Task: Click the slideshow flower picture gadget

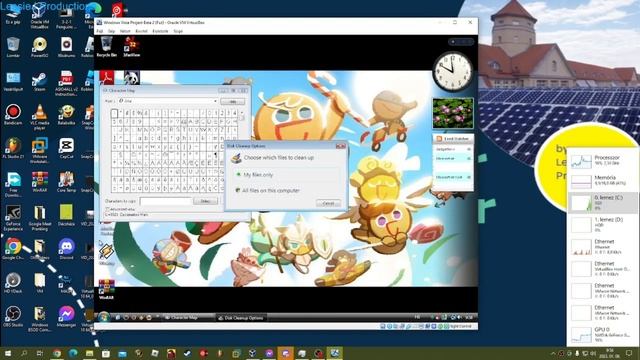Action: point(453,113)
